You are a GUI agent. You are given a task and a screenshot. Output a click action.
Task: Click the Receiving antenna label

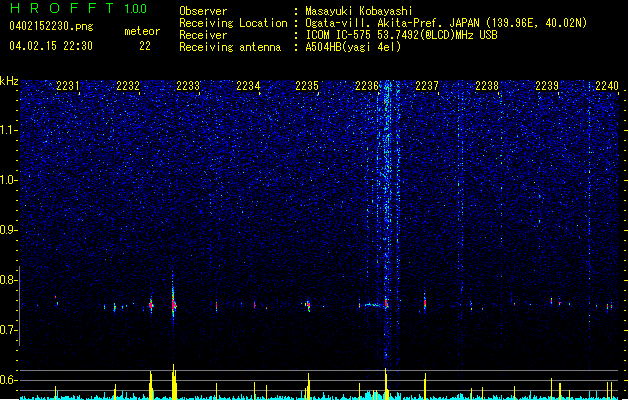click(230, 47)
